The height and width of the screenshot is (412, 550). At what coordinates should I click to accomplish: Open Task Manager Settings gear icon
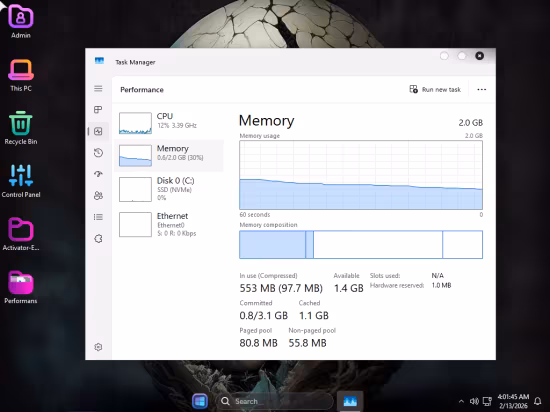coord(98,347)
